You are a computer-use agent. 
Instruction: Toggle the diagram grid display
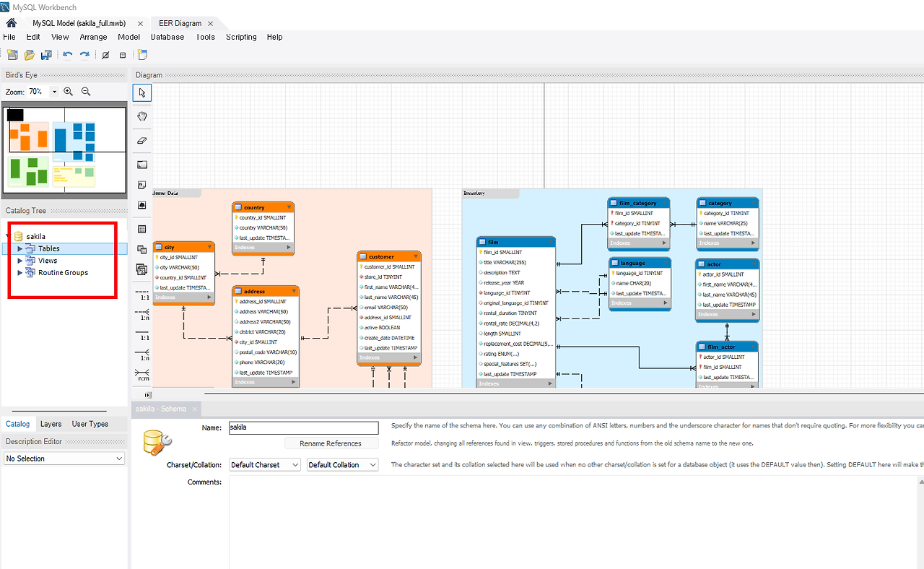(x=106, y=55)
